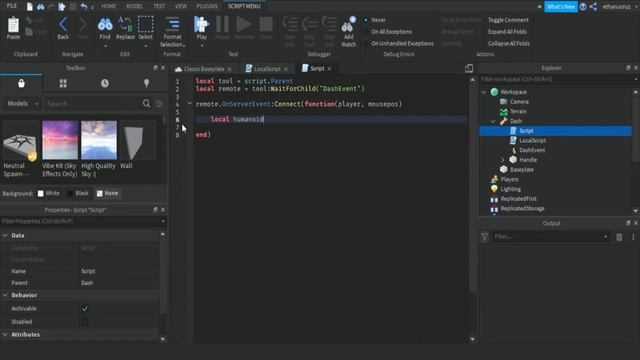Click Collapse All Folds action

[x=509, y=43]
